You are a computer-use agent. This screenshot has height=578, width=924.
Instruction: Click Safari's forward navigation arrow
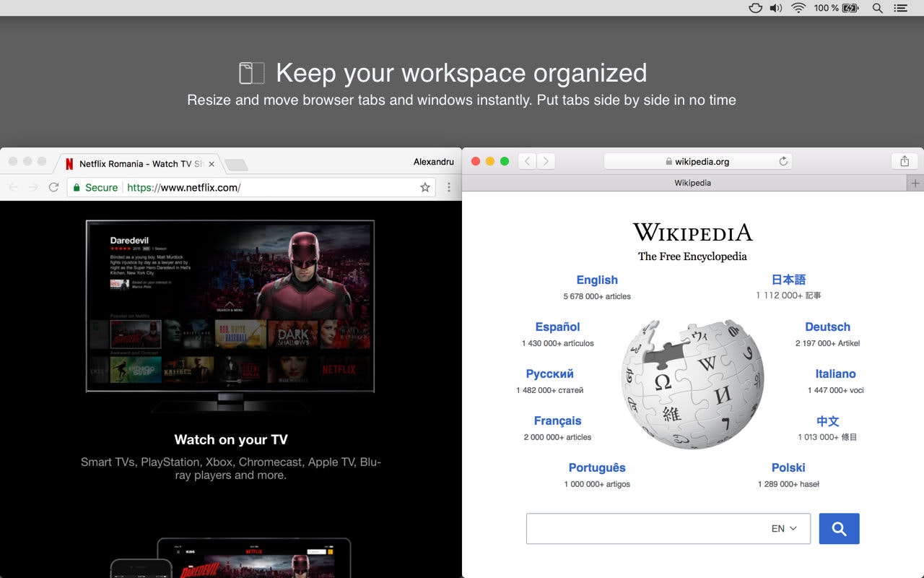tap(547, 161)
